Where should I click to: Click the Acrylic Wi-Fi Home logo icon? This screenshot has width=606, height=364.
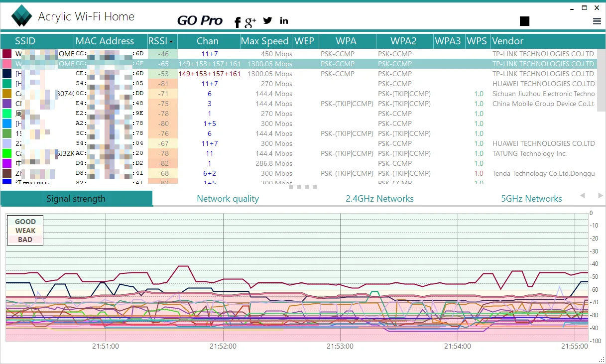21,15
